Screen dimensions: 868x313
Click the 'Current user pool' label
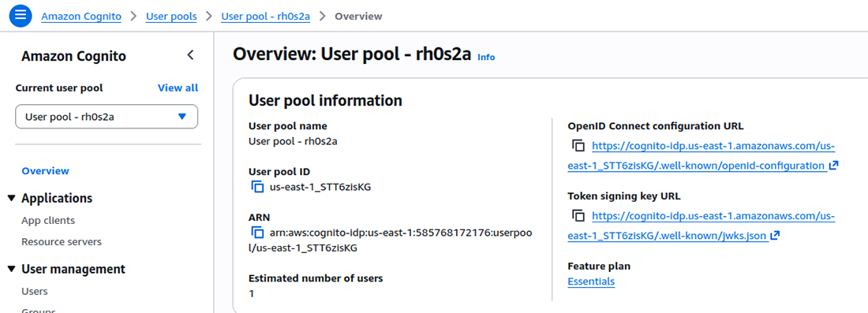[x=59, y=88]
